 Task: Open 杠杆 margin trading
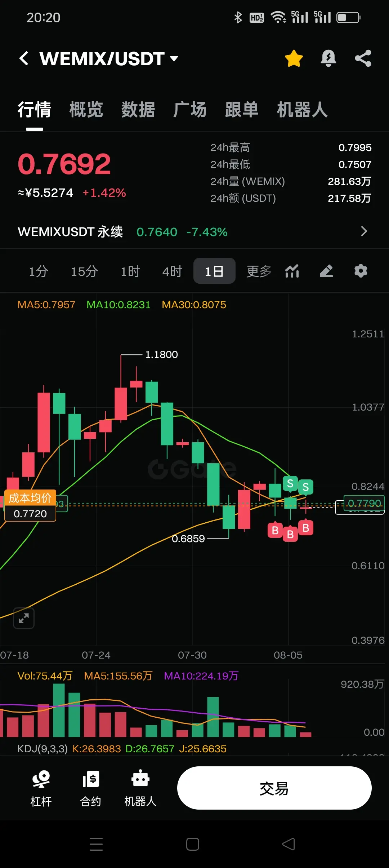coord(41,788)
